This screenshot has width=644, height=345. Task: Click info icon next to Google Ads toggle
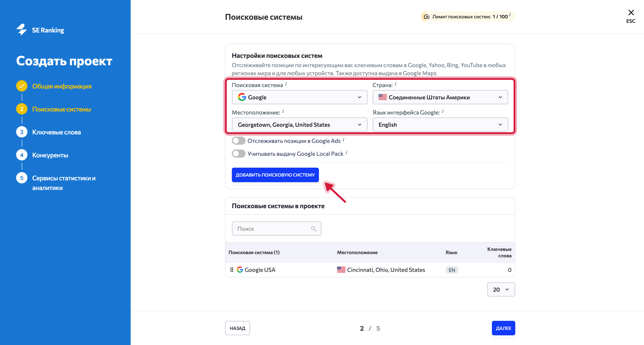click(343, 140)
